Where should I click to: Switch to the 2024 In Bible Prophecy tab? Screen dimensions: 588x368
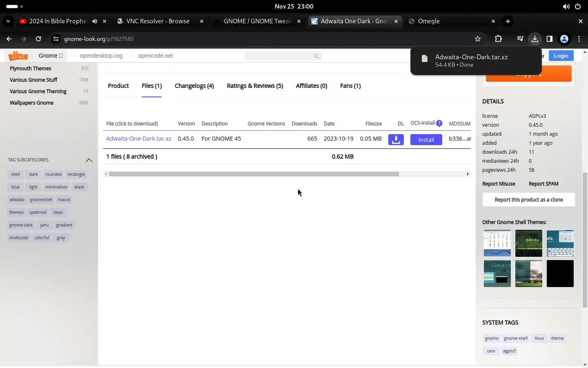click(x=58, y=21)
